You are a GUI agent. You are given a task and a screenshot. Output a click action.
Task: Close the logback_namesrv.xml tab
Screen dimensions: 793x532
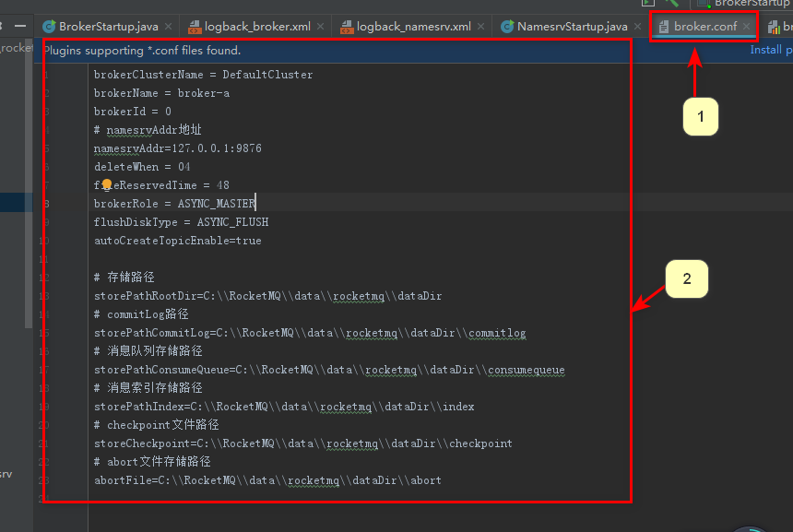[x=480, y=27]
